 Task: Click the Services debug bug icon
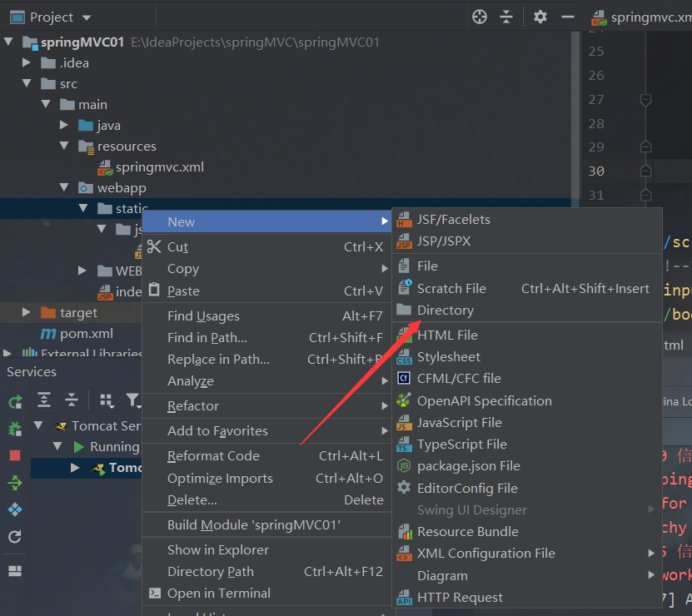click(15, 429)
